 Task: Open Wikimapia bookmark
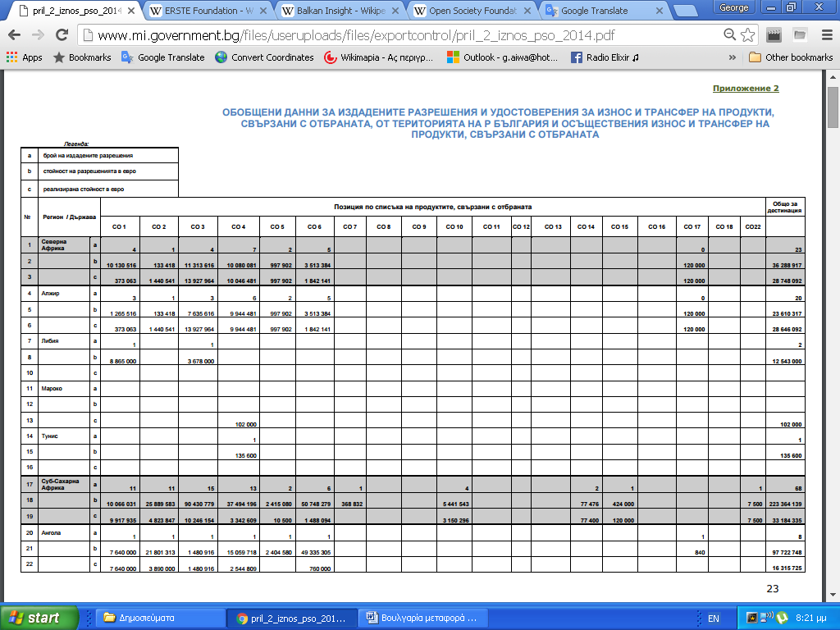[378, 57]
